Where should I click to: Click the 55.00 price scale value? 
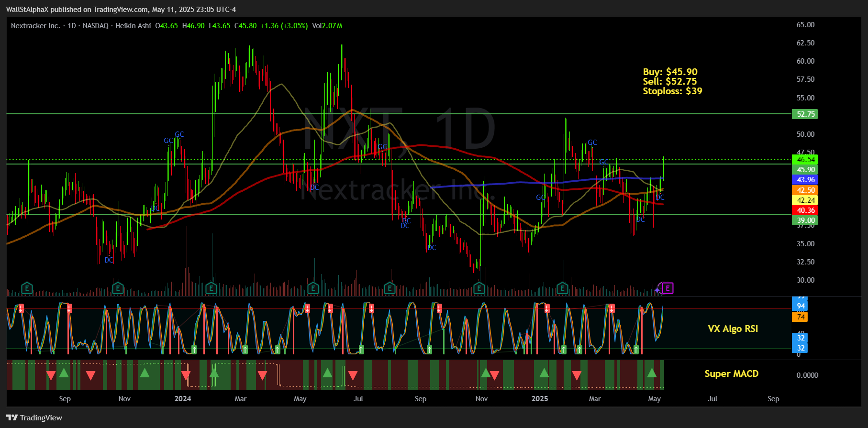[x=805, y=98]
